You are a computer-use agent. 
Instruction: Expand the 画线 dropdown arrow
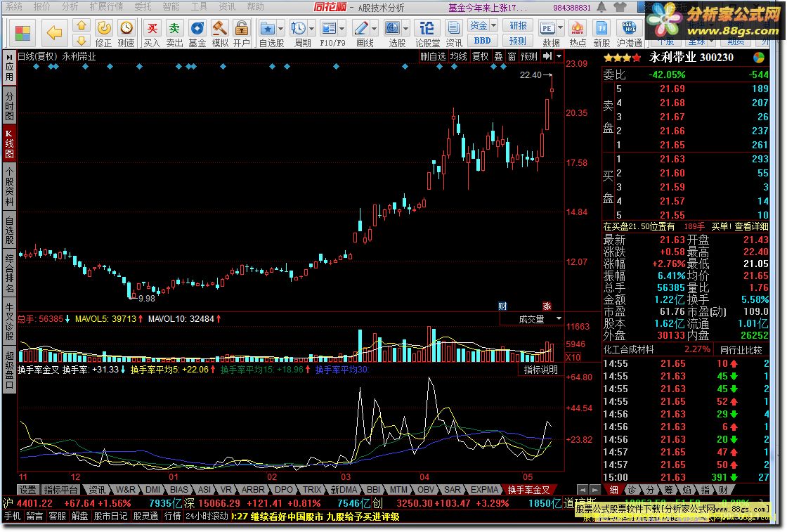(374, 28)
